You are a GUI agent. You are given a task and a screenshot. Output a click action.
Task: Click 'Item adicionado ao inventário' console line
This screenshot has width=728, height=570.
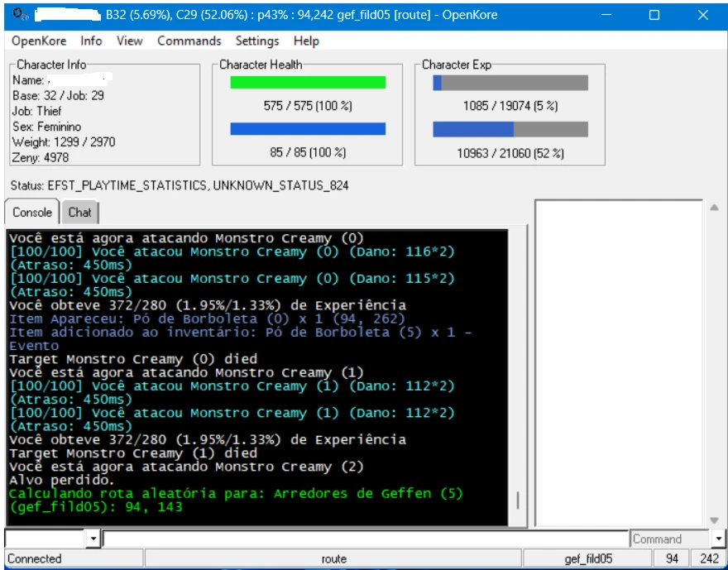coord(240,339)
